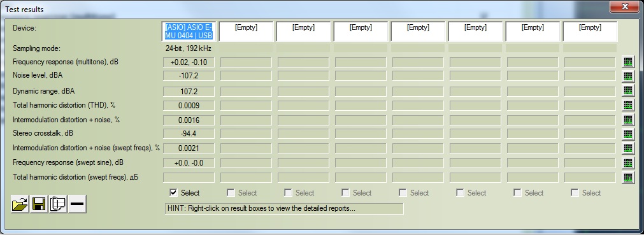Open graph for THD (swept freqs)
The height and width of the screenshot is (235, 644).
(628, 178)
